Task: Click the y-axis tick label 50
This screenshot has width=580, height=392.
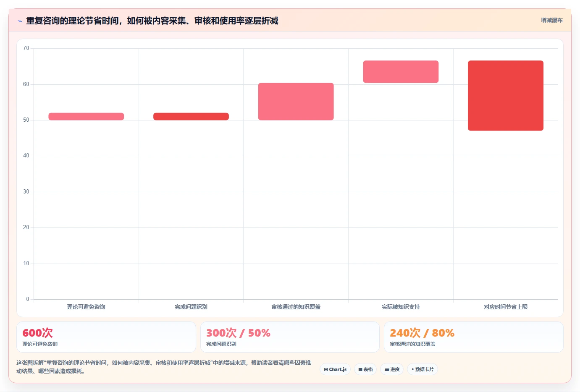Action: click(x=26, y=120)
